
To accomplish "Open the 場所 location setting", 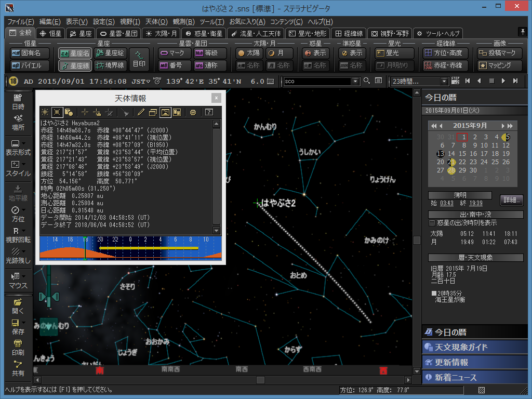I will tap(18, 123).
